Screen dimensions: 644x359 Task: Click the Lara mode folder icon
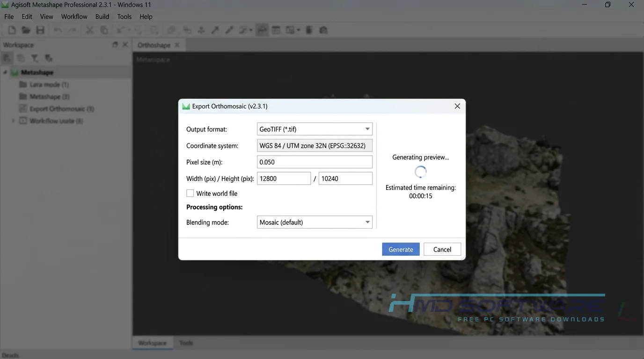(x=22, y=85)
